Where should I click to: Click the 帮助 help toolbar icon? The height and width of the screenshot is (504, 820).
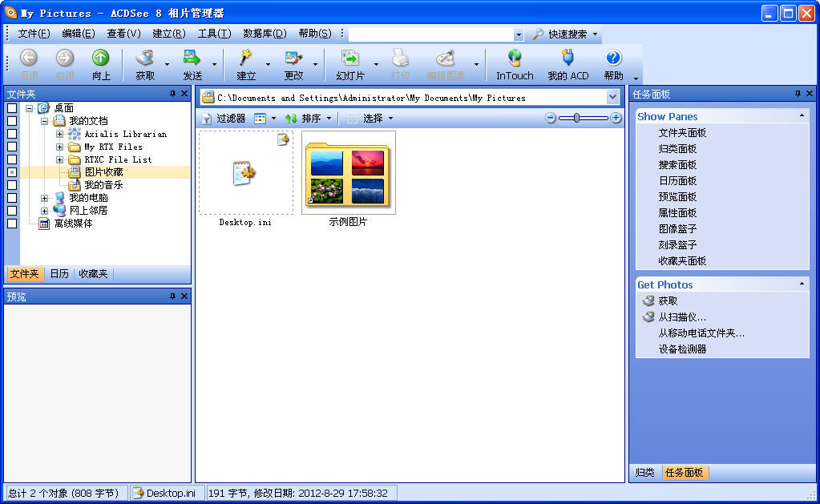pyautogui.click(x=613, y=58)
